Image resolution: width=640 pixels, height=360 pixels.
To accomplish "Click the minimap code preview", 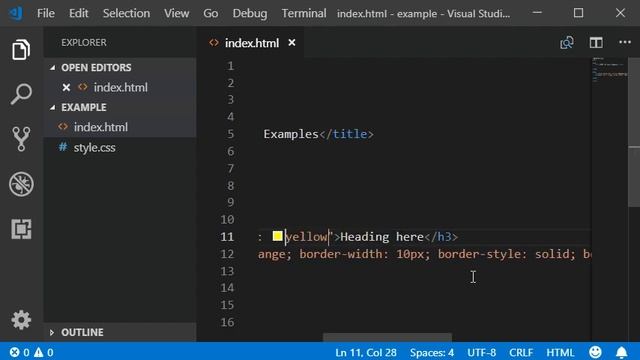I will point(610,70).
